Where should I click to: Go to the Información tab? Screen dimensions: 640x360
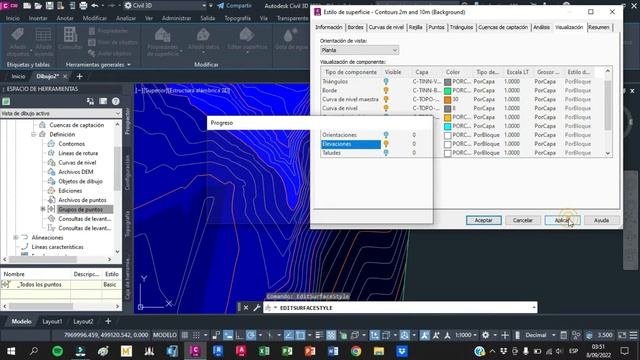click(x=329, y=27)
